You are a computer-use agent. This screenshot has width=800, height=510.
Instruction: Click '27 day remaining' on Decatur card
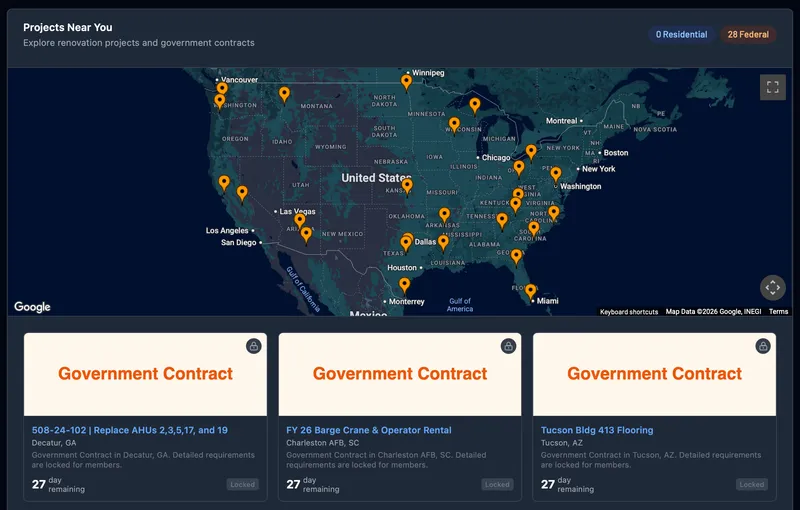click(x=58, y=484)
